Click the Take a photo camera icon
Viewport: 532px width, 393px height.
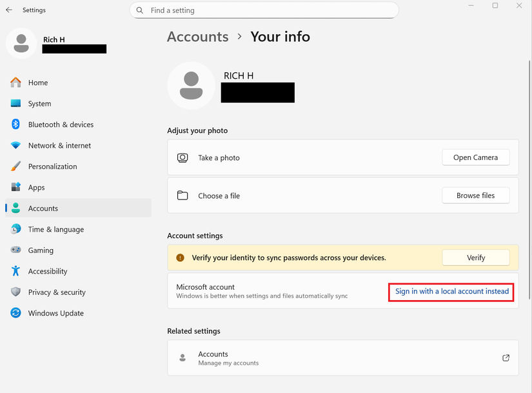(x=181, y=157)
